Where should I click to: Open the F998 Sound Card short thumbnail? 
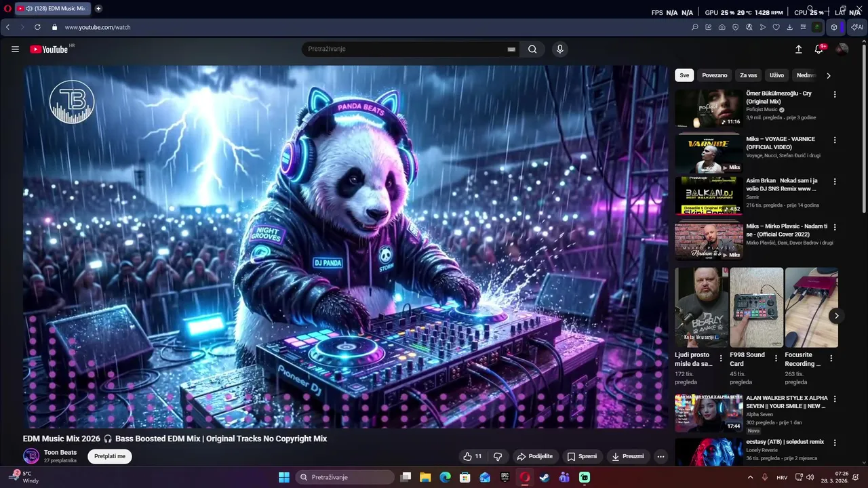pyautogui.click(x=757, y=307)
